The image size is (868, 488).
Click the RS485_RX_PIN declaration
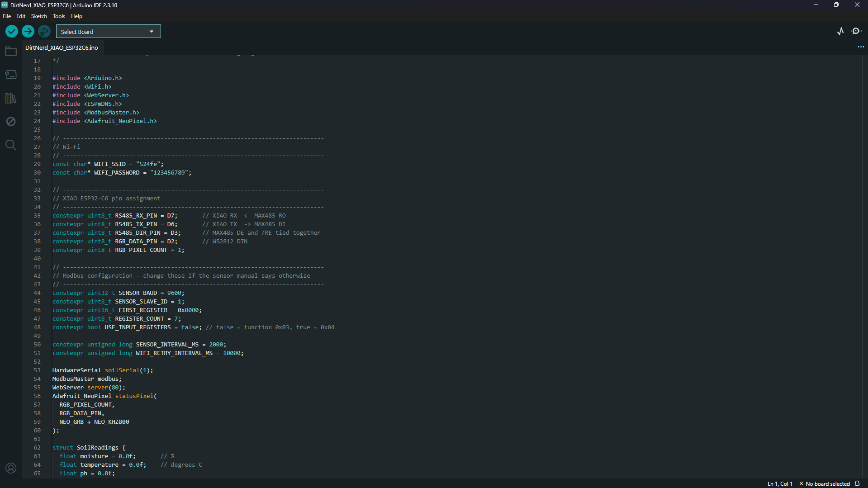click(x=115, y=216)
